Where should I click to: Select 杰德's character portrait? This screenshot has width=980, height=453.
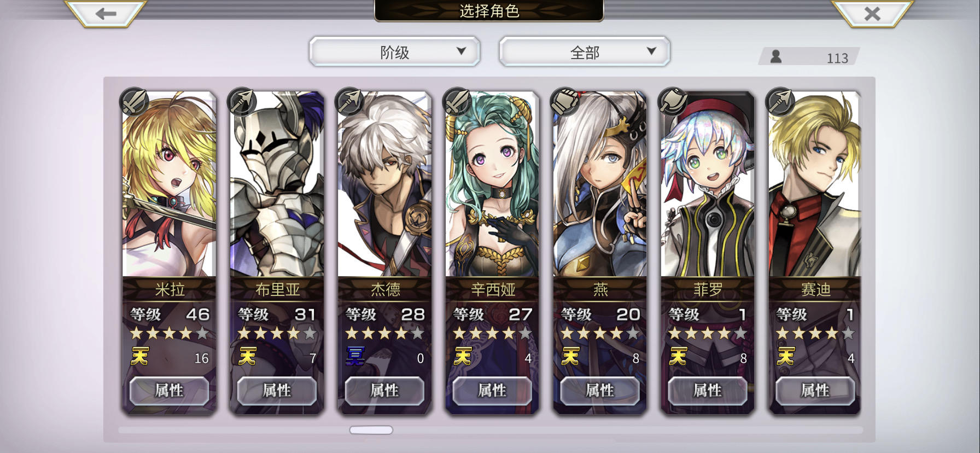tap(385, 184)
